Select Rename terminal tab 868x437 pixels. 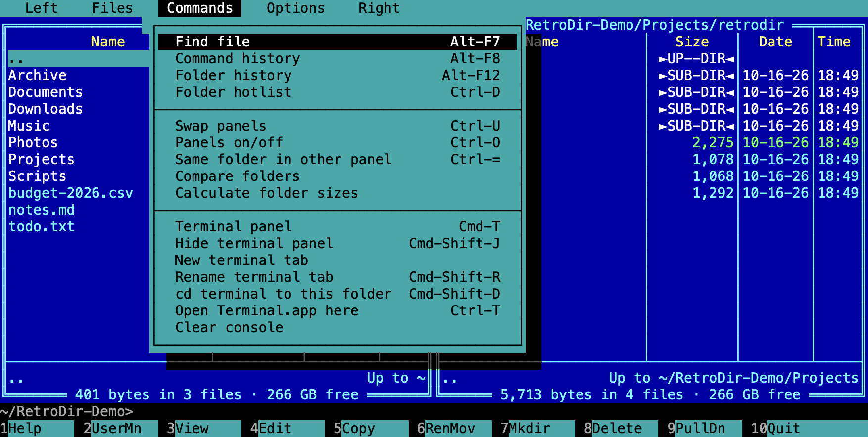point(338,277)
